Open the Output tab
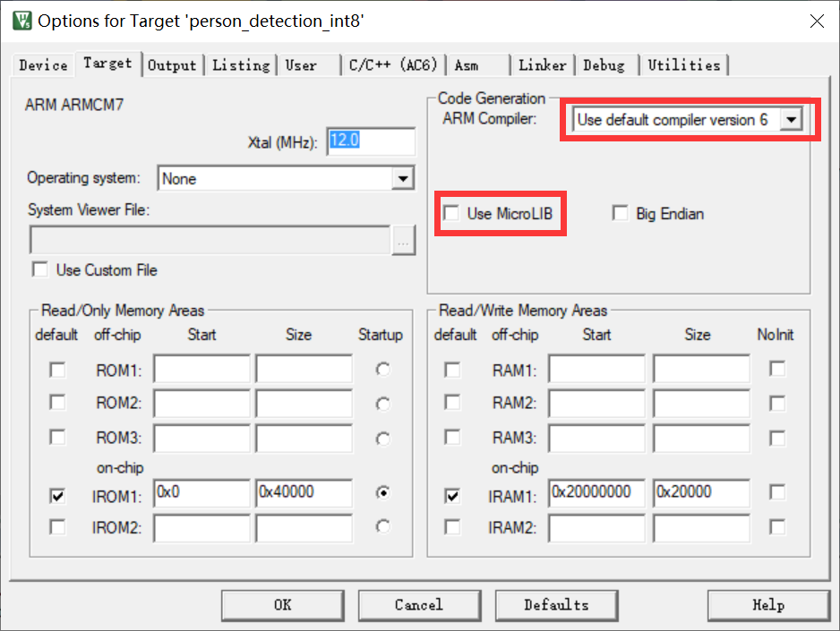 (172, 65)
